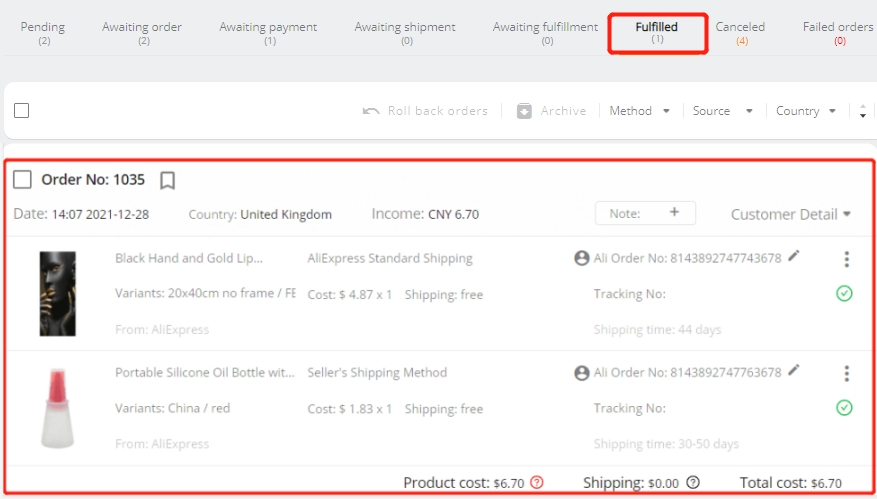Click the Roll back orders button label
This screenshot has height=499, width=877.
point(438,111)
